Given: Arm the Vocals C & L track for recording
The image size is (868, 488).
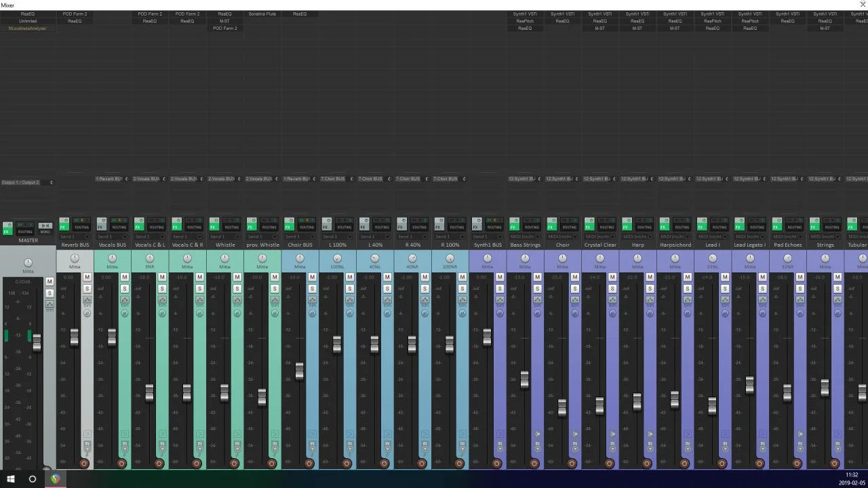Looking at the screenshot, I should pyautogui.click(x=159, y=464).
